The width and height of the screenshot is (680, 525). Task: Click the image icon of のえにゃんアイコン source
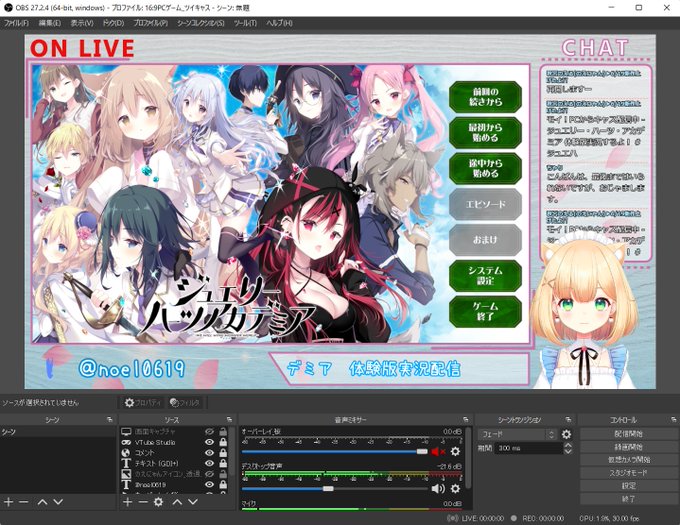point(126,474)
